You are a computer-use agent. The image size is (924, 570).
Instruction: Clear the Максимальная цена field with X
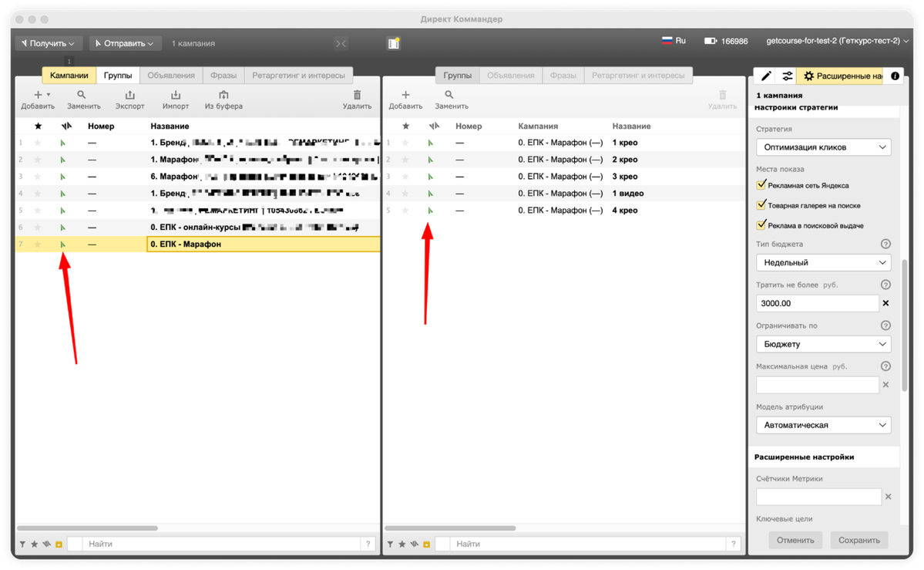(x=885, y=385)
